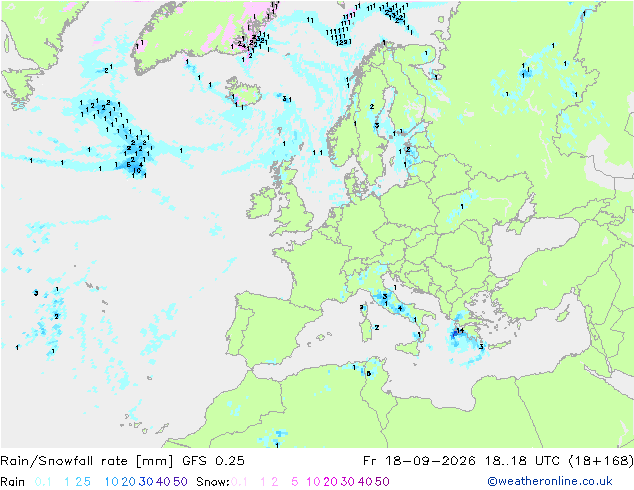Select the Fr 18-09-2026 date text
The width and height of the screenshot is (634, 490).
coord(419,461)
